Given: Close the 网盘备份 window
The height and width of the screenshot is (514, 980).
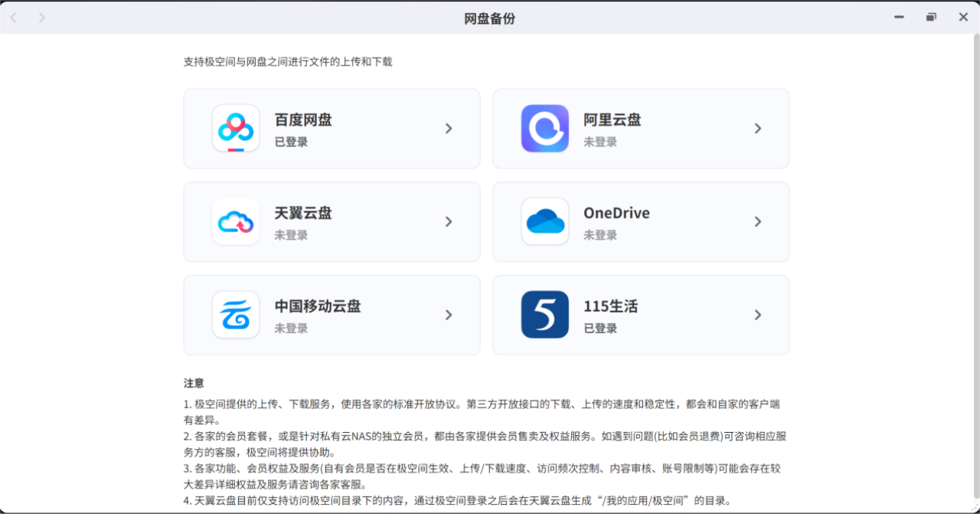Looking at the screenshot, I should (963, 17).
